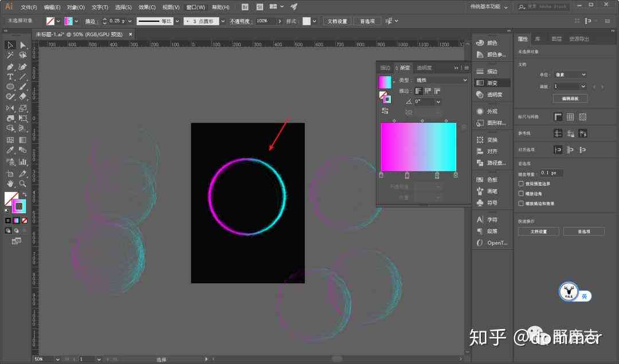Select the Type tool
The width and height of the screenshot is (619, 364).
coord(10,77)
